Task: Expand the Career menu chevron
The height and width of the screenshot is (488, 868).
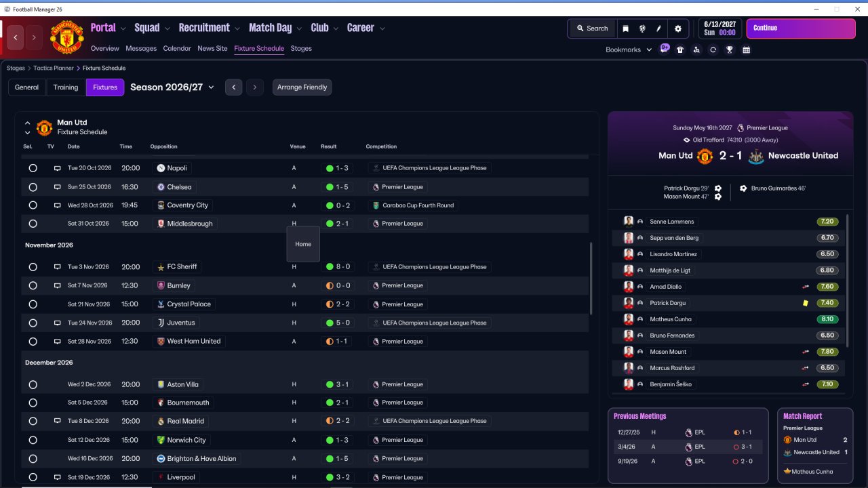Action: (x=382, y=28)
